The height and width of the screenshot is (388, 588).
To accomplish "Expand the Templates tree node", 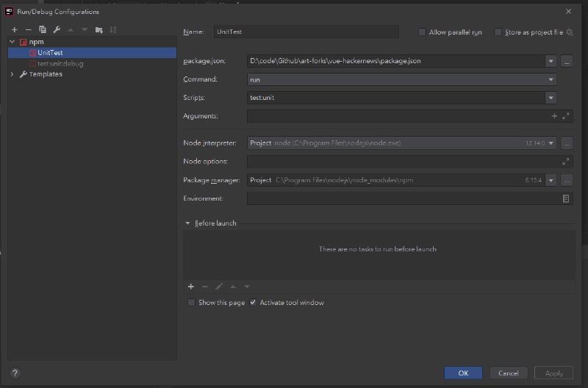I will [12, 74].
